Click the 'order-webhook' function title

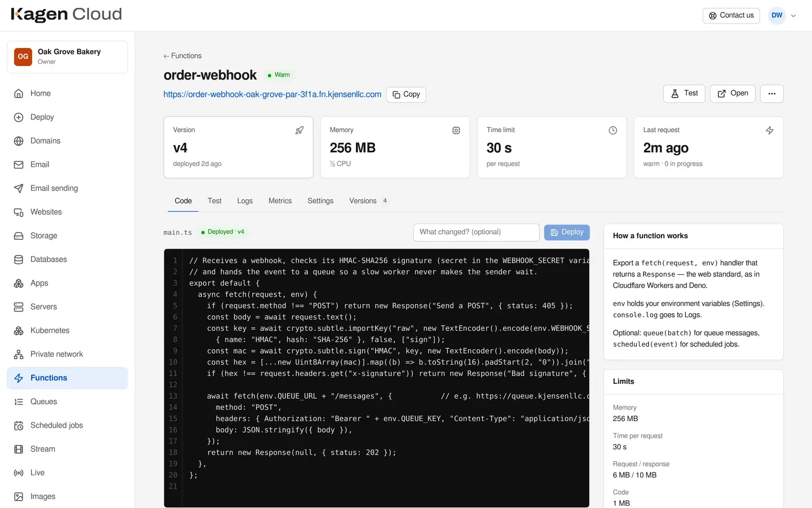(x=210, y=75)
